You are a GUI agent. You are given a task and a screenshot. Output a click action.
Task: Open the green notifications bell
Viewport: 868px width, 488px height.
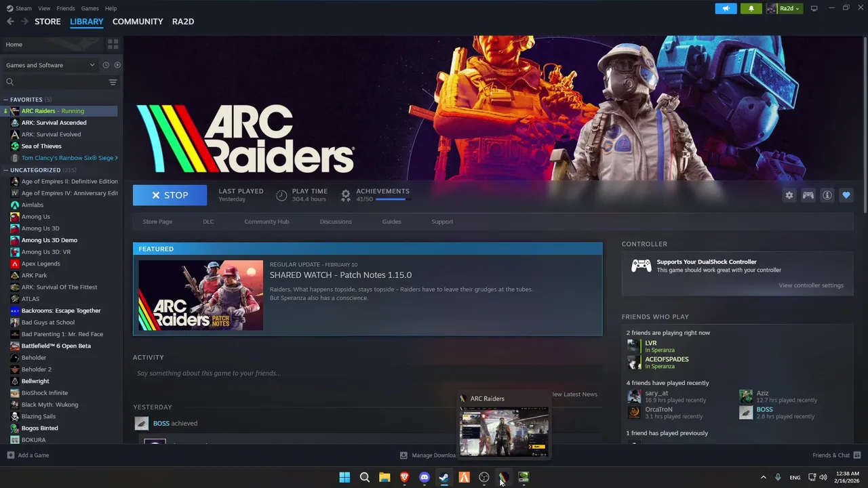click(x=751, y=8)
